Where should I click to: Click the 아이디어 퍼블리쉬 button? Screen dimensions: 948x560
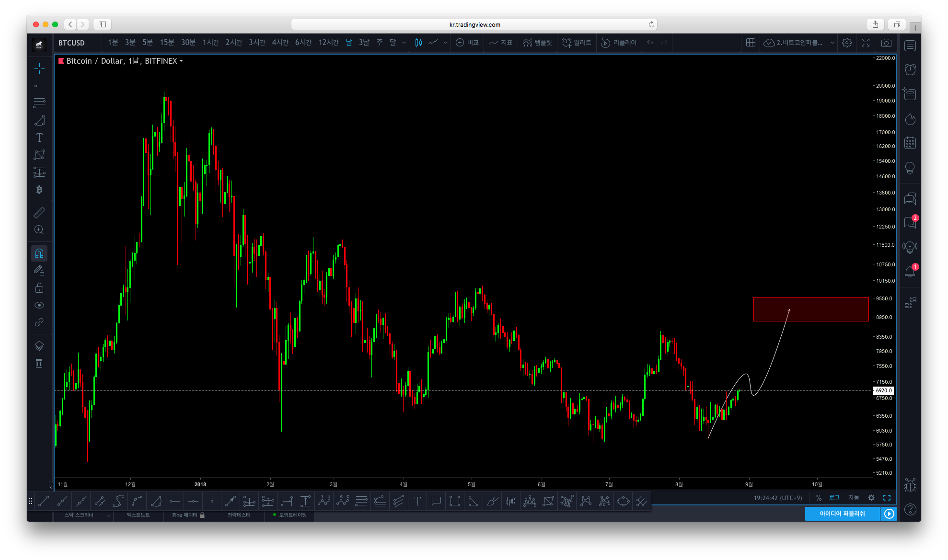[x=842, y=514]
